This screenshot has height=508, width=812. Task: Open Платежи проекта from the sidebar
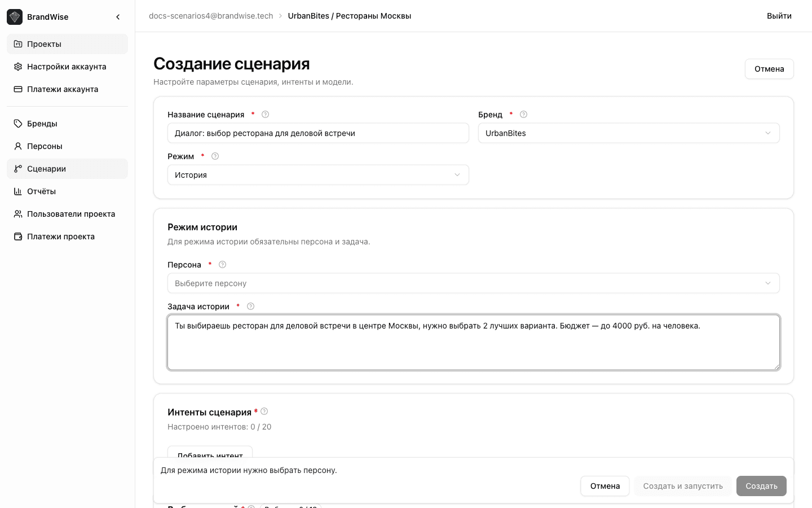17,236
